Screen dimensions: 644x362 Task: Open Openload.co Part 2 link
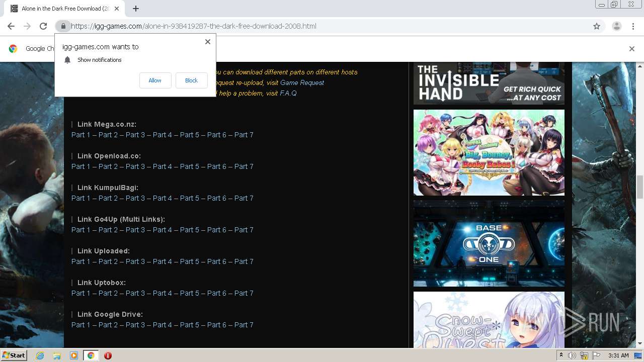108,166
